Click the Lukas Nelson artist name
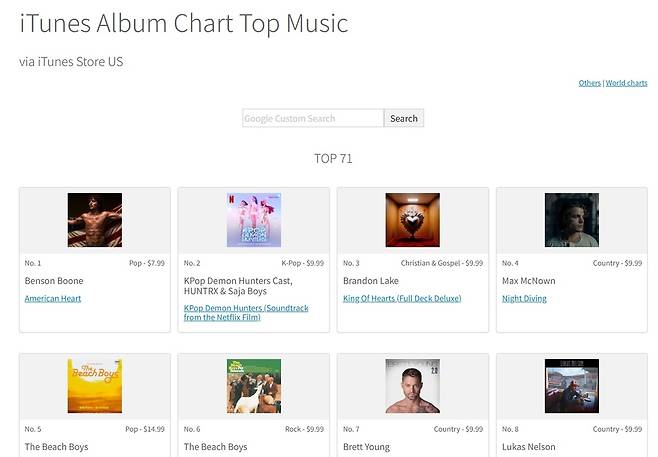Image resolution: width=658 pixels, height=457 pixels. coord(530,447)
